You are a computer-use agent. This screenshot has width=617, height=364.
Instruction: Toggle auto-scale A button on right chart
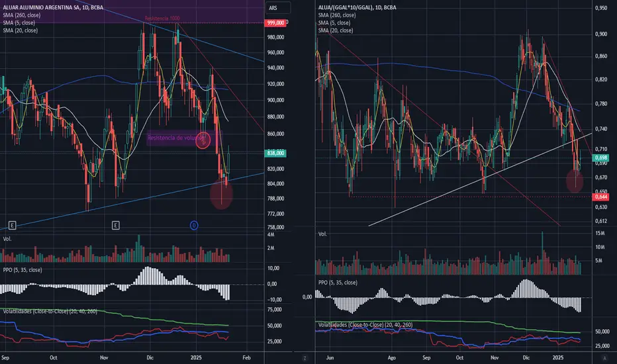604,358
